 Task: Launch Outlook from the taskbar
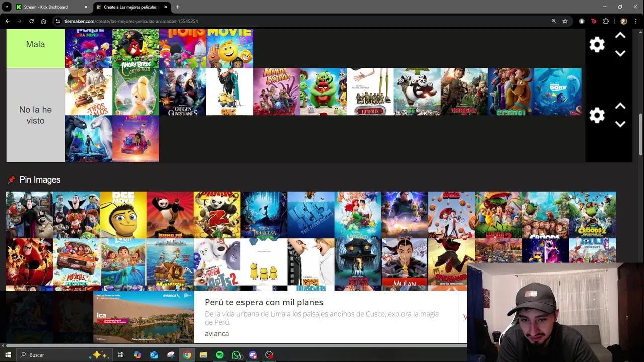tap(154, 355)
